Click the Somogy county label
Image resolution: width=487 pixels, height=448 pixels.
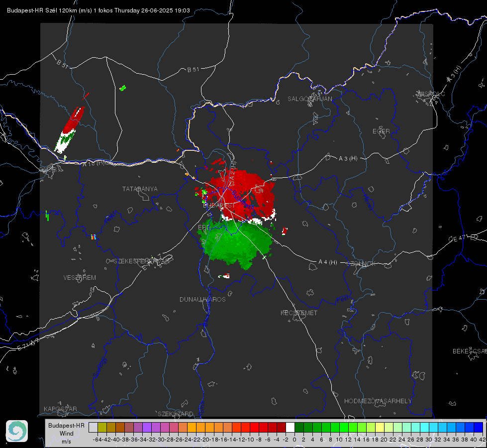tap(100, 367)
